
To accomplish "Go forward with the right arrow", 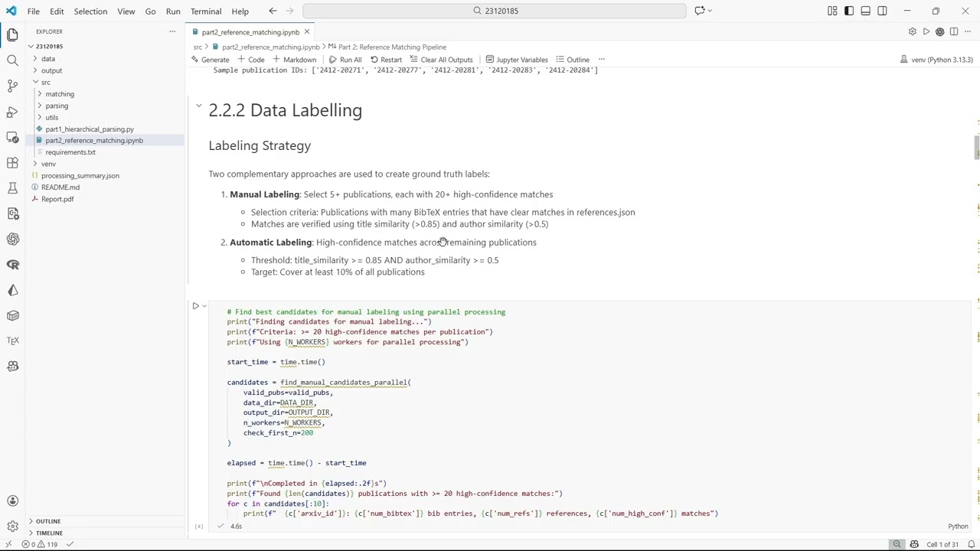I will pos(289,11).
